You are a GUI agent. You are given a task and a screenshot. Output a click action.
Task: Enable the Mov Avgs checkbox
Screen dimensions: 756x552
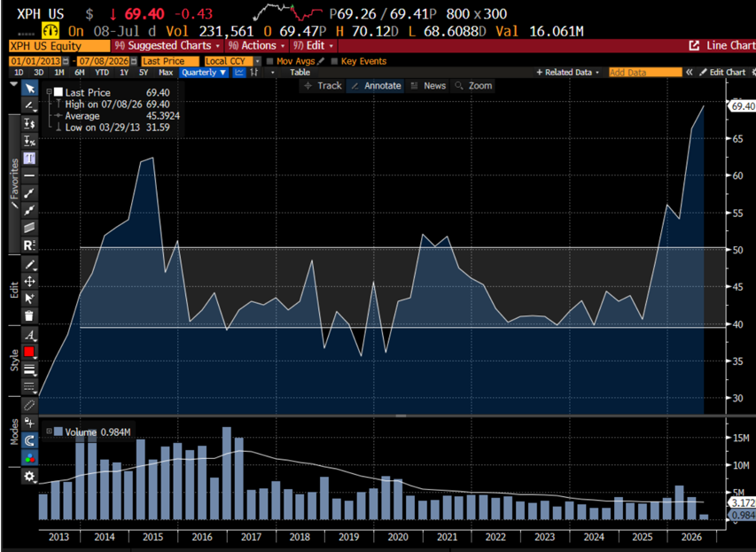[270, 61]
